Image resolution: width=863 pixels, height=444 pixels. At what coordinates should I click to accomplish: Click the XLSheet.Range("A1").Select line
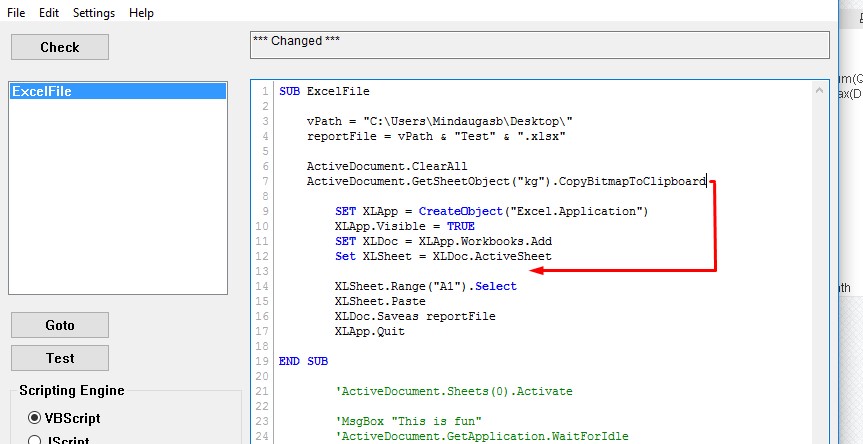coord(425,286)
